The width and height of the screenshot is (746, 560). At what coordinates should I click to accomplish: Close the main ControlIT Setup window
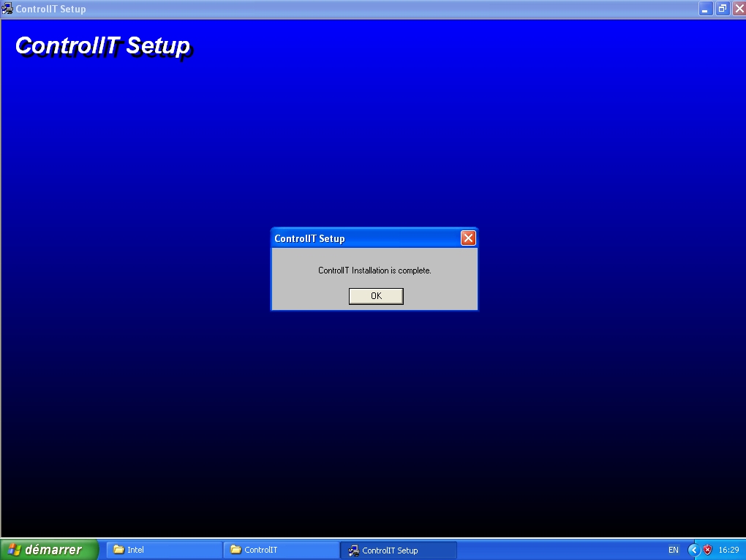pos(739,9)
